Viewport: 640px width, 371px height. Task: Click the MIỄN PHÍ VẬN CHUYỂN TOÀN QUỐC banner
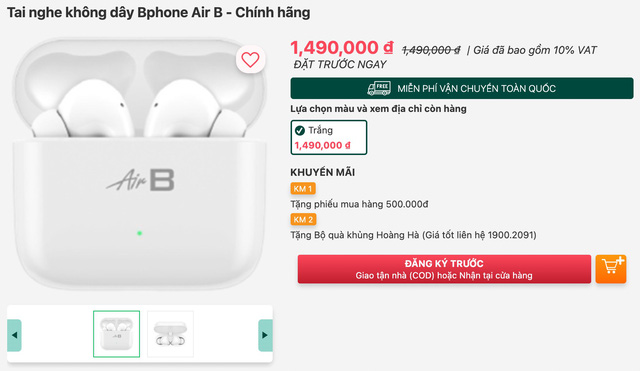click(462, 88)
